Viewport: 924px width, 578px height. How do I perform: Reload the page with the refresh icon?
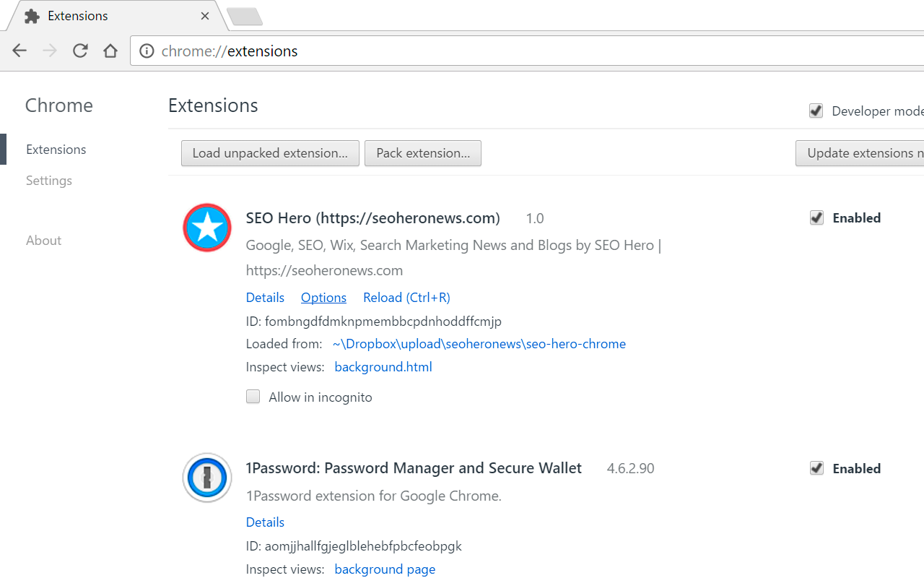(80, 51)
